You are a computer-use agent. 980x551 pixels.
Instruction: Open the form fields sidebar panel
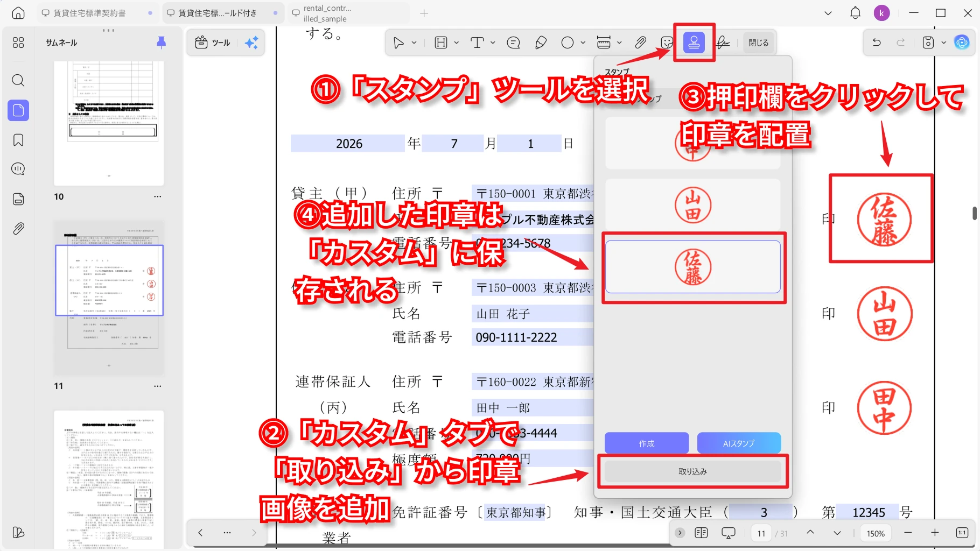[x=18, y=199]
